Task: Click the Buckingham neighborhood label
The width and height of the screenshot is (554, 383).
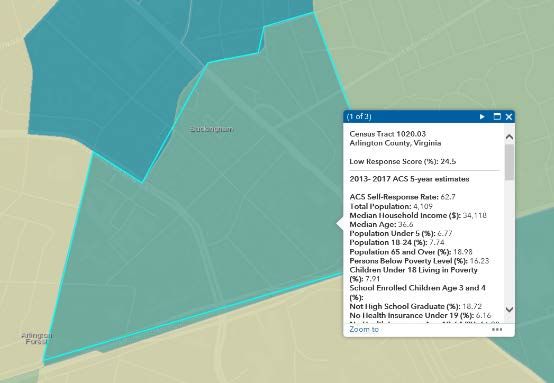Action: click(212, 129)
